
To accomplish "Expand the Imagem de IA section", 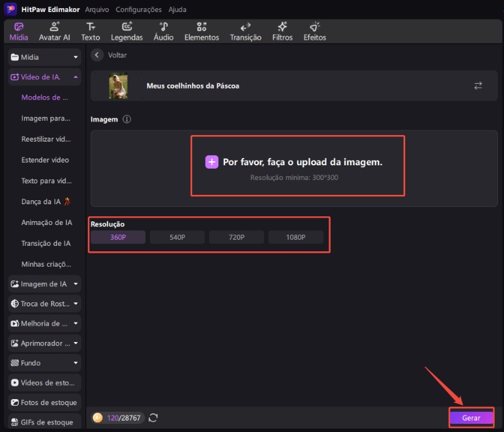I will pyautogui.click(x=45, y=284).
